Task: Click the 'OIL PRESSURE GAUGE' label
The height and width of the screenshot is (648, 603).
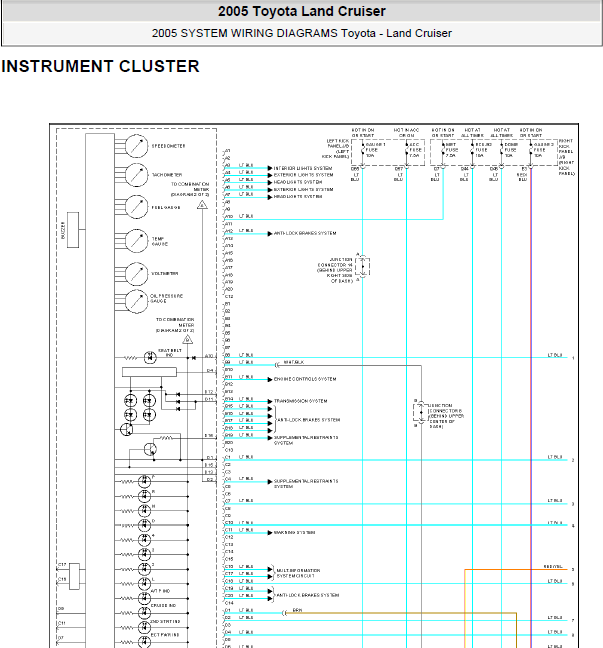Action: pyautogui.click(x=167, y=299)
